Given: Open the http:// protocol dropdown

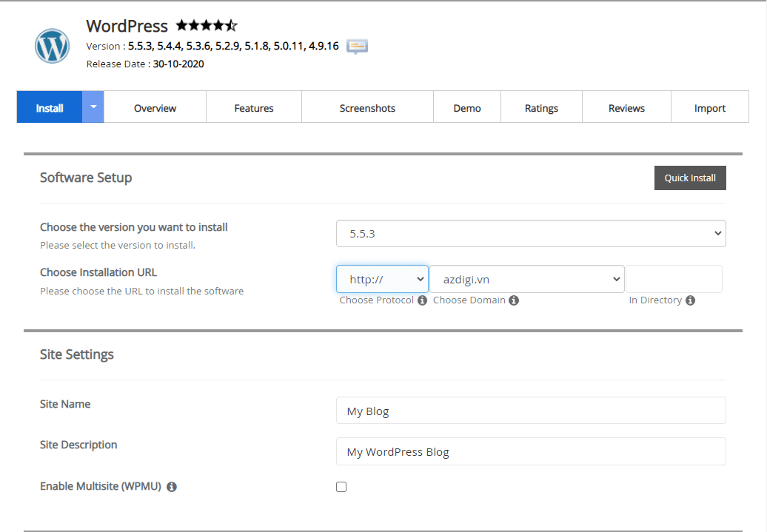Looking at the screenshot, I should [x=382, y=279].
